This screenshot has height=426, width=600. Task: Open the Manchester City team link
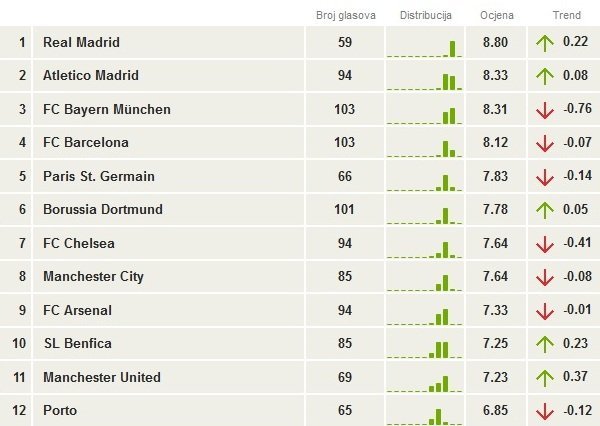pyautogui.click(x=93, y=277)
